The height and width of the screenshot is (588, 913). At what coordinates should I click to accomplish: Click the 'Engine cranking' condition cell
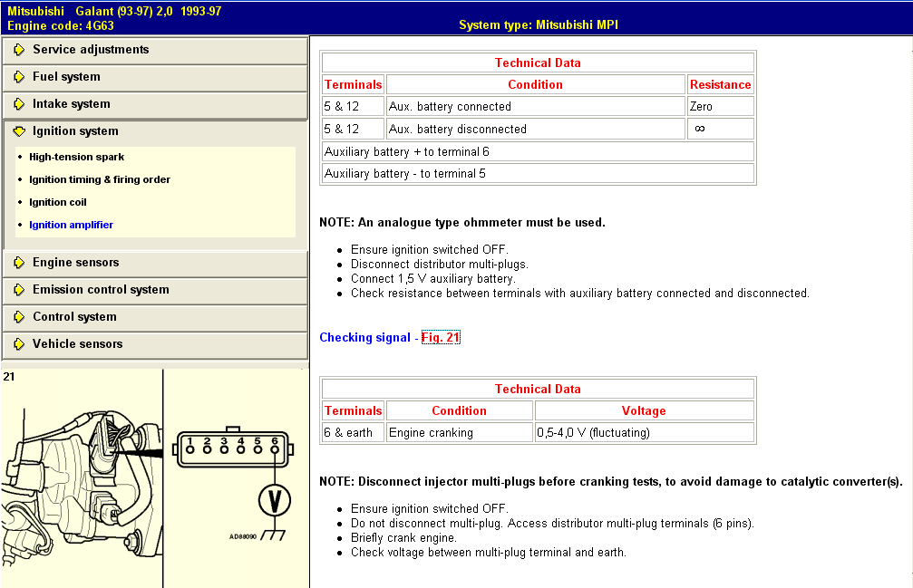tap(460, 433)
